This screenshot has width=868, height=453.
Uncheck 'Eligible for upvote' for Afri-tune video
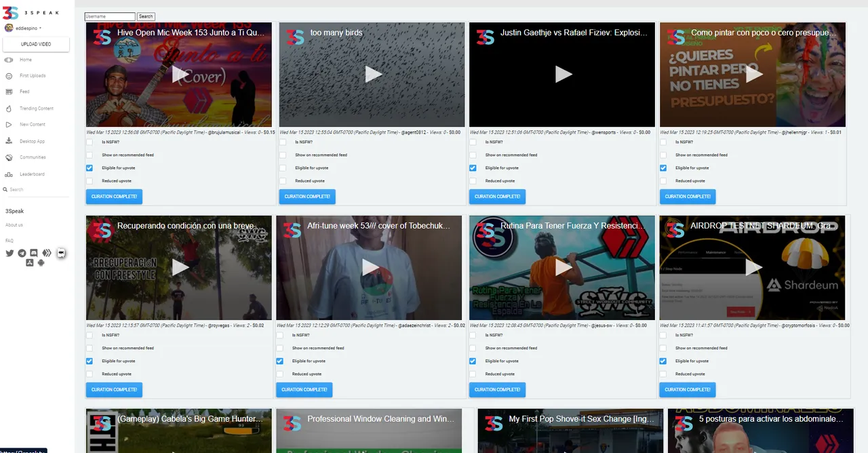pos(279,361)
